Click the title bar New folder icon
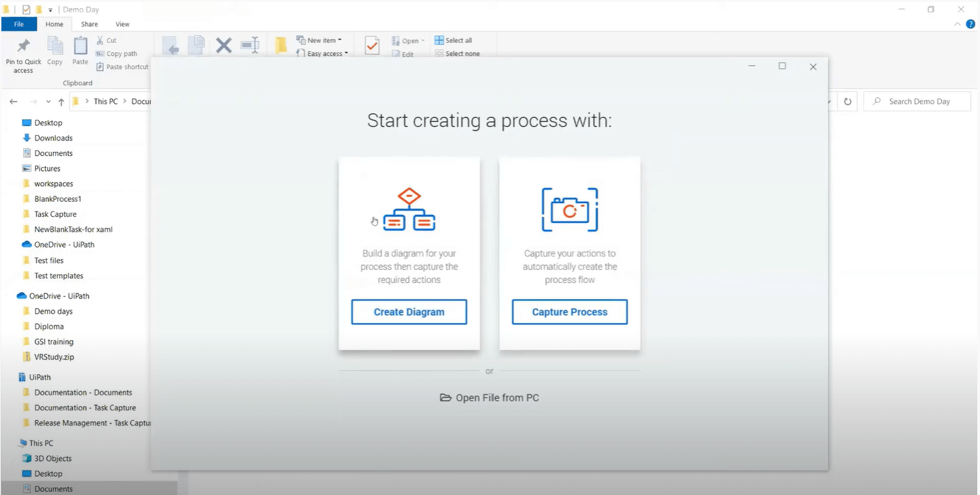Screen dimensions: 980x495 click(39, 10)
